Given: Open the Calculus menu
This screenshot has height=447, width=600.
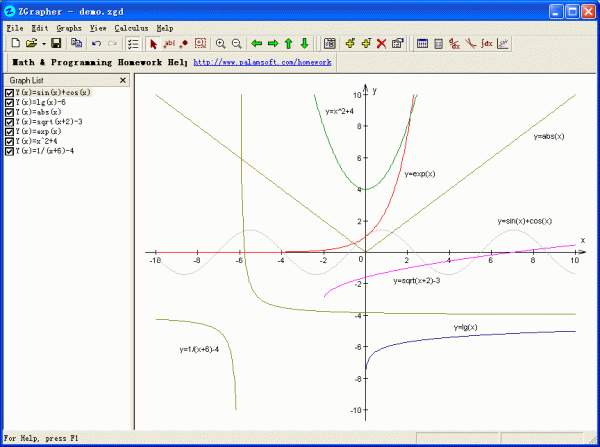Looking at the screenshot, I should (x=130, y=28).
